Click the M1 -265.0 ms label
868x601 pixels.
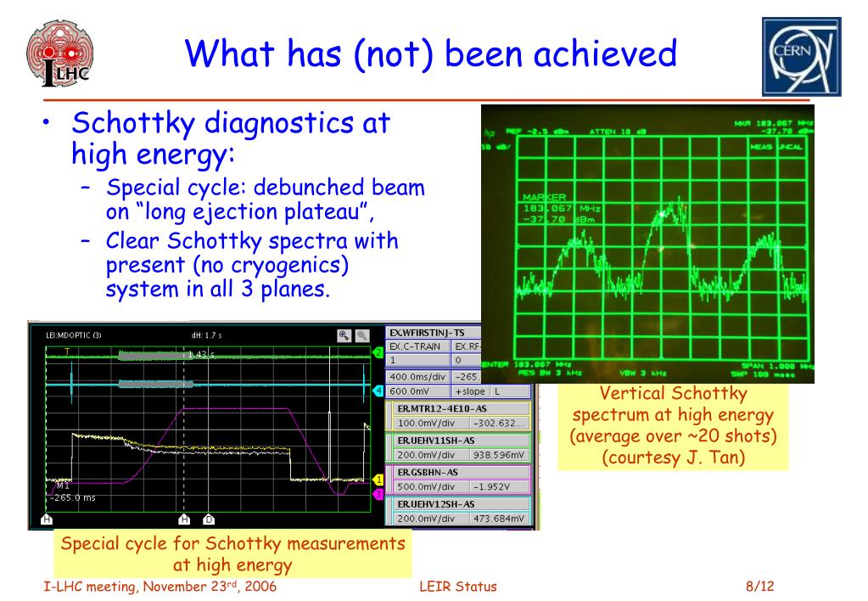(73, 491)
